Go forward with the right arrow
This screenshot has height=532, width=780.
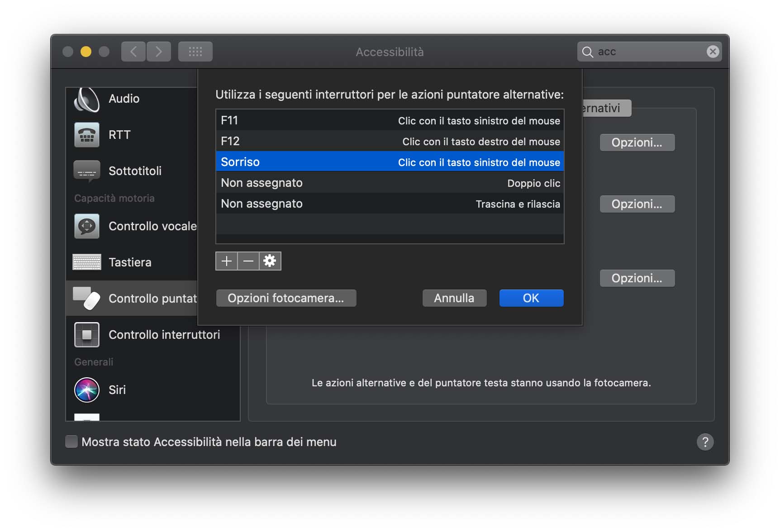[x=159, y=52]
